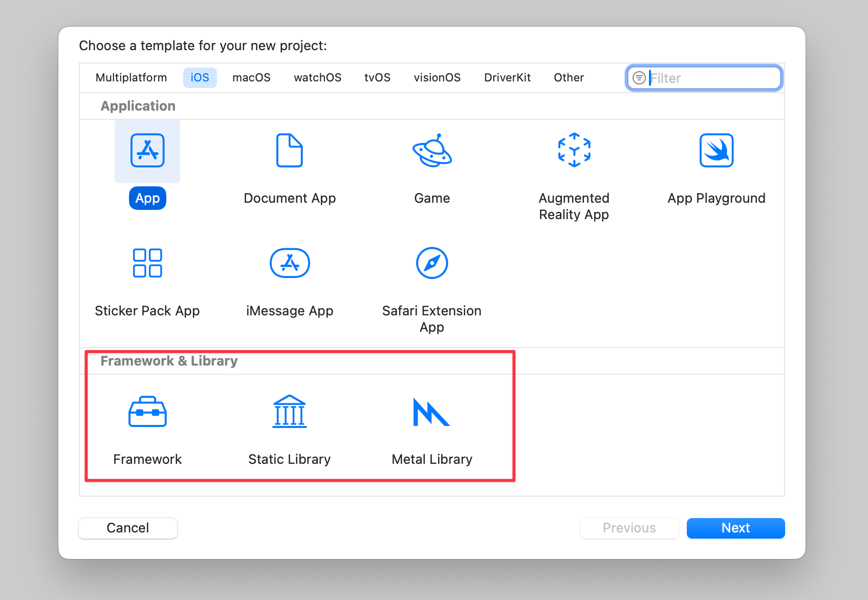
Task: Select the App template icon
Action: coord(147,151)
